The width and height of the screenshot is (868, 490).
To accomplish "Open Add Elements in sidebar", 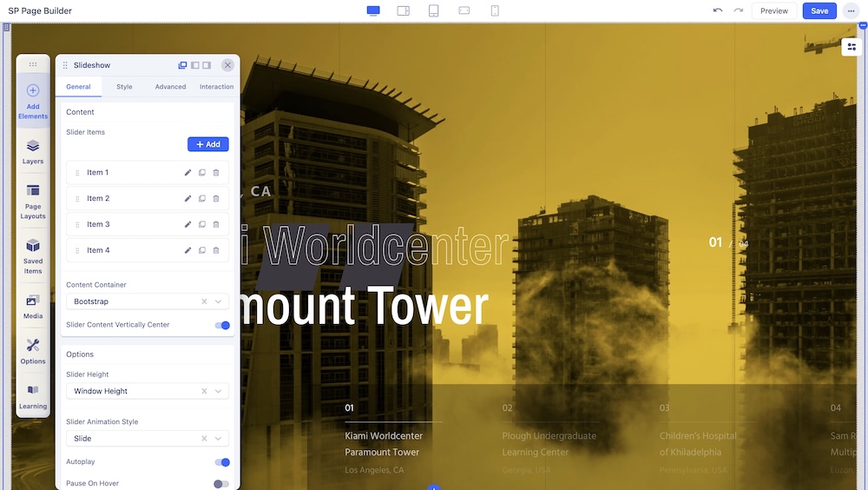I will pos(33,102).
